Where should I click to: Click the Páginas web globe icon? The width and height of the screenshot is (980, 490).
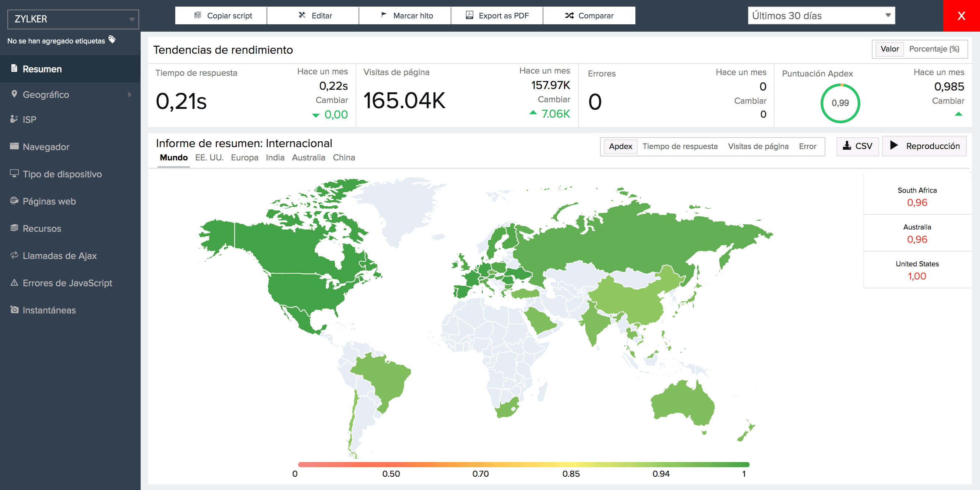point(14,200)
